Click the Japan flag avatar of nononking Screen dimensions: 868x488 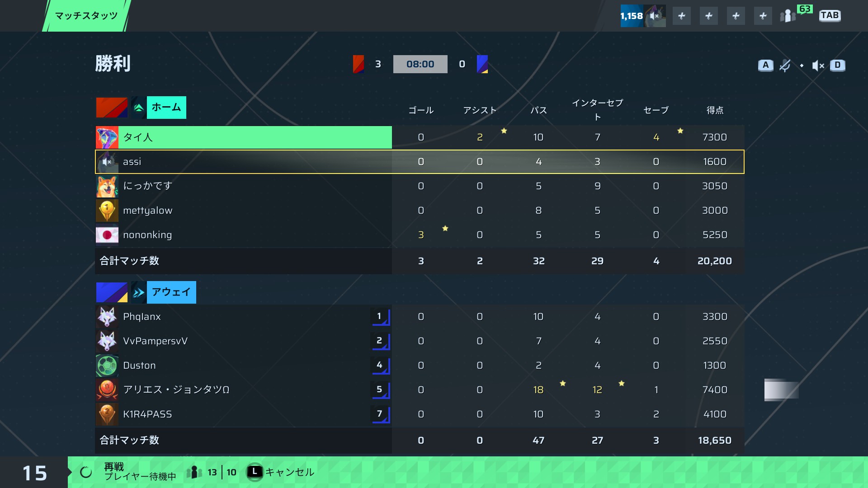[x=107, y=235]
